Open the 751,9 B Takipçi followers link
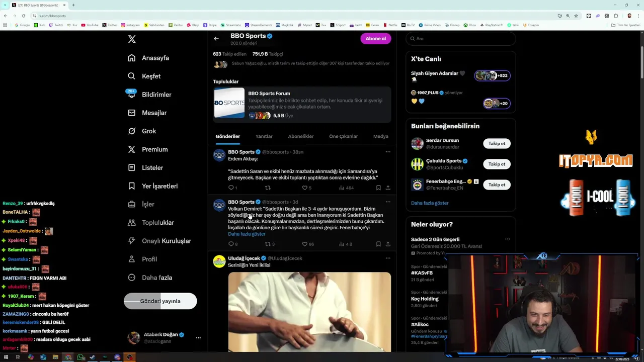The image size is (644, 362). pyautogui.click(x=268, y=54)
